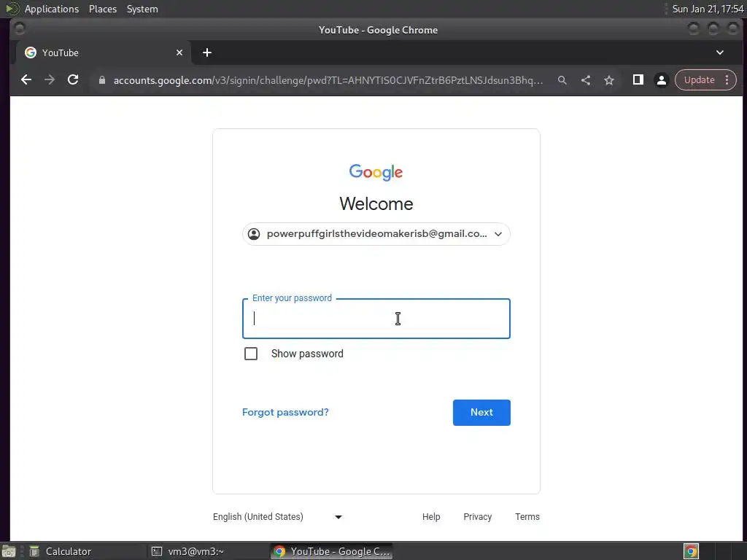Screen dimensions: 747x560
Task: Open the Applications menu
Action: tap(52, 9)
